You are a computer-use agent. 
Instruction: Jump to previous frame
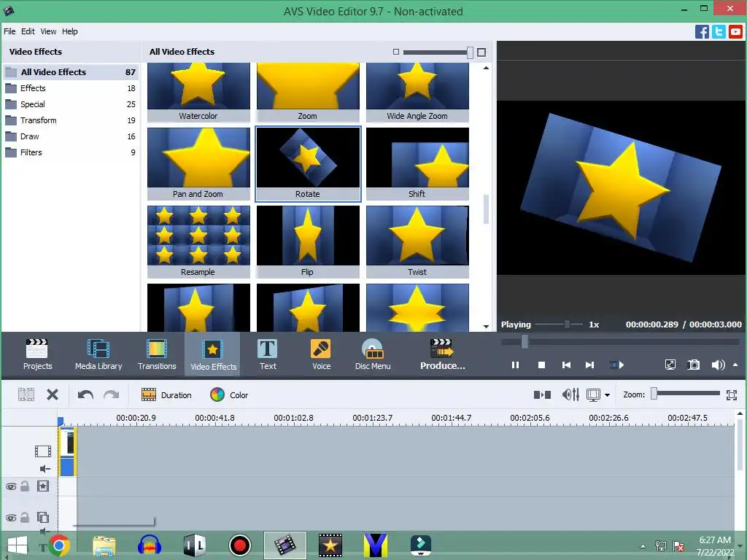pos(566,365)
